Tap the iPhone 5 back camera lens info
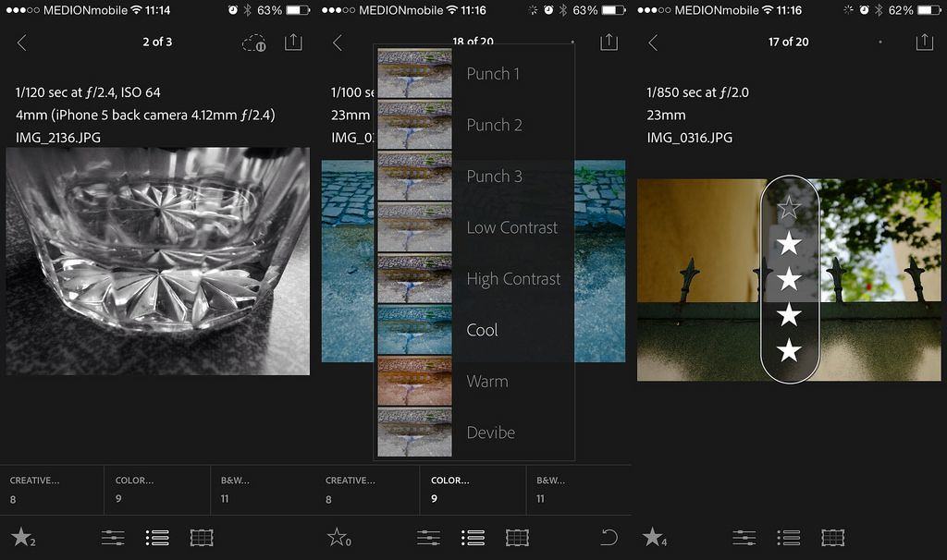Screen dimensions: 947x560 click(145, 115)
